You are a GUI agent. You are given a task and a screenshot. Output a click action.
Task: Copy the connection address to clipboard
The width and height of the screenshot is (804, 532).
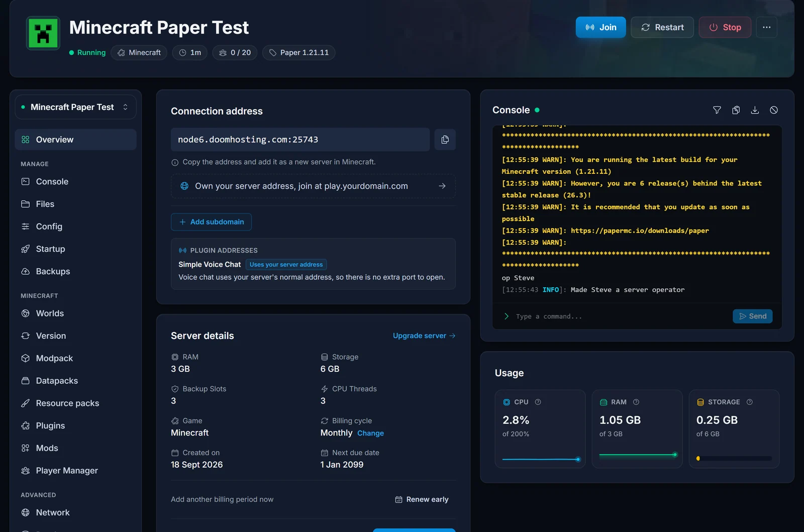(445, 140)
